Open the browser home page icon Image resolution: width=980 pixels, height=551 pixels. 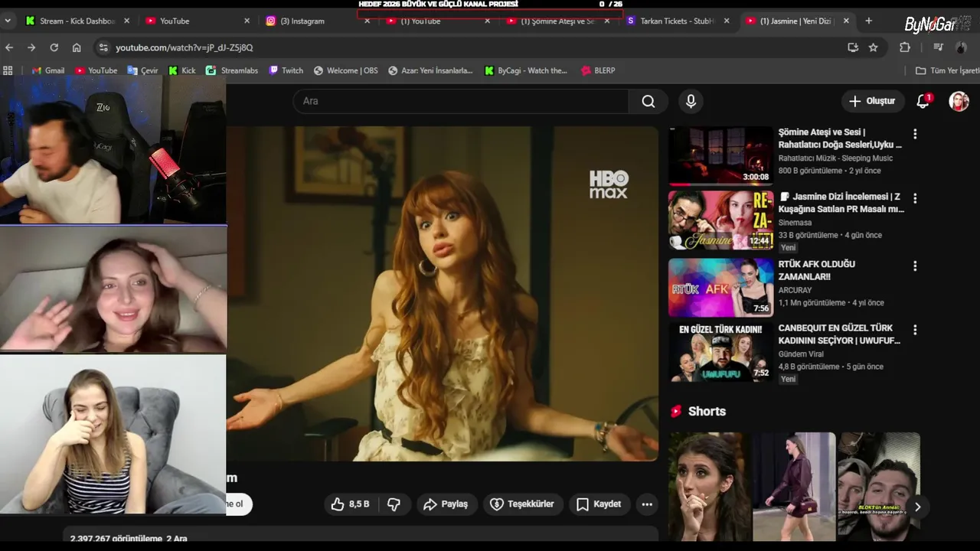coord(77,47)
